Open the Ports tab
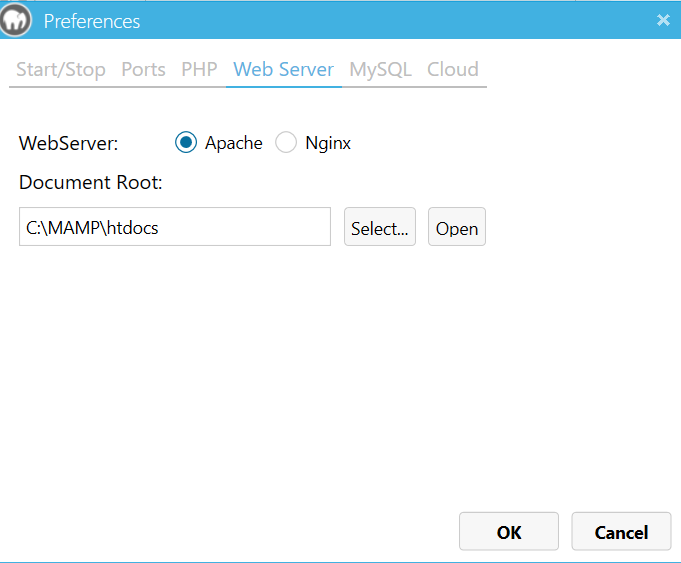 tap(143, 70)
